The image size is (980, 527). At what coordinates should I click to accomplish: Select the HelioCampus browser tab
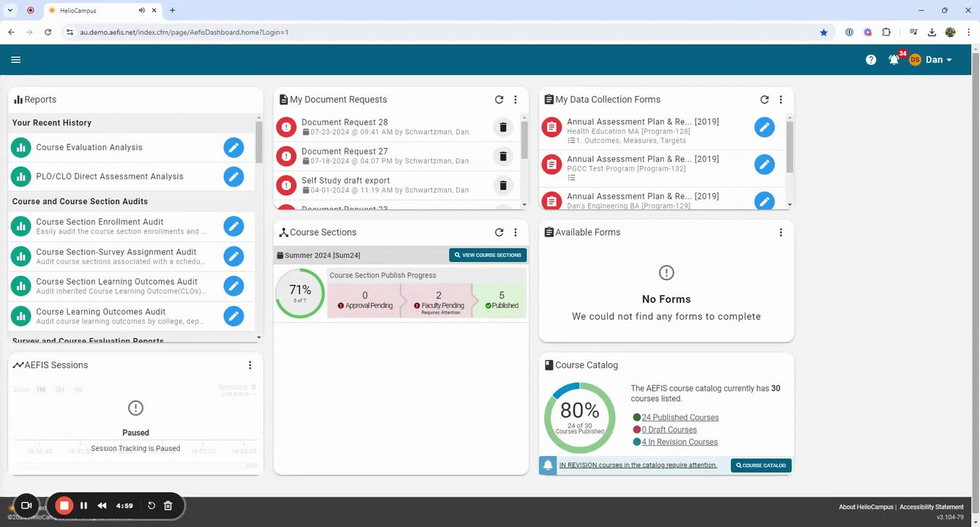[102, 11]
